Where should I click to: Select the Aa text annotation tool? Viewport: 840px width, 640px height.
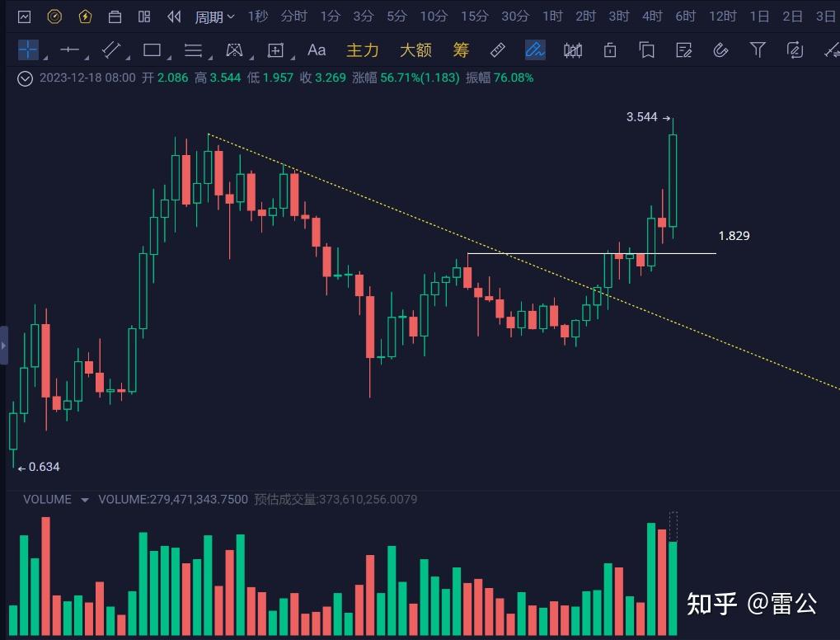pyautogui.click(x=317, y=49)
